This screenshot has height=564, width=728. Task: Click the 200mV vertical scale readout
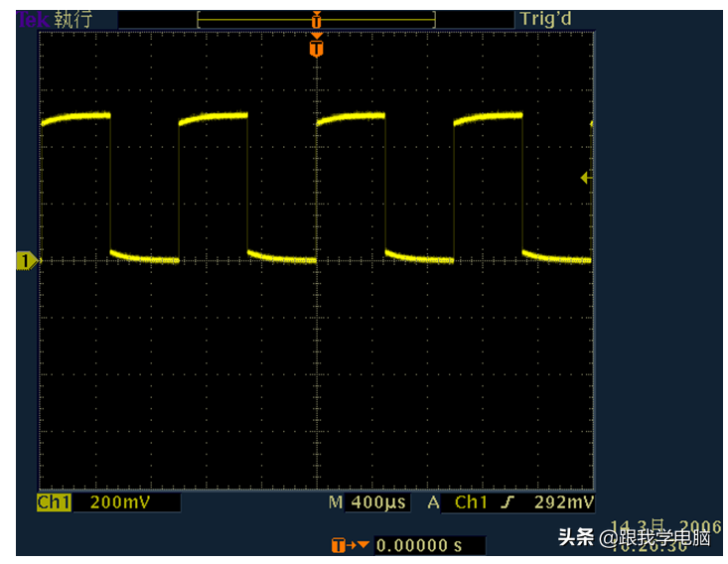pos(120,502)
